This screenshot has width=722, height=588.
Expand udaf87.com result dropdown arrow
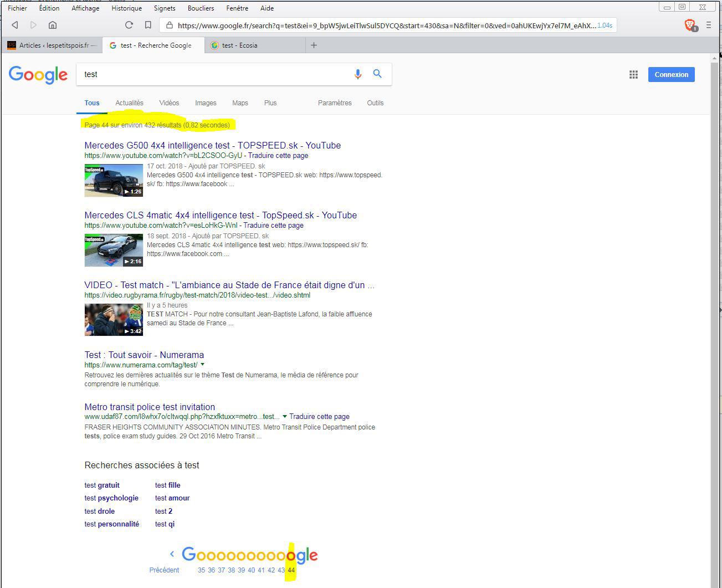click(x=285, y=416)
